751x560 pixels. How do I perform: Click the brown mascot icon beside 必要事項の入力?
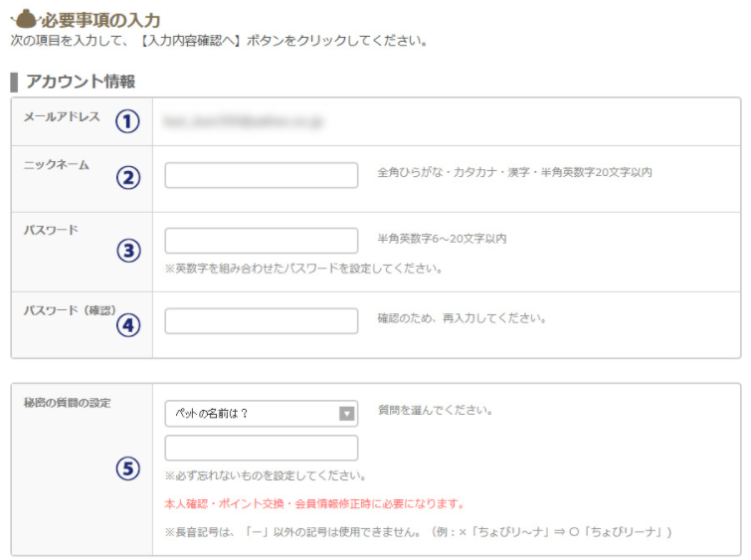click(25, 19)
